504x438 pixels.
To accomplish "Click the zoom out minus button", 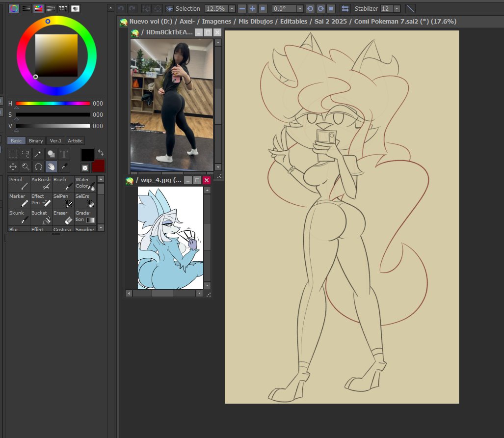I will [242, 9].
